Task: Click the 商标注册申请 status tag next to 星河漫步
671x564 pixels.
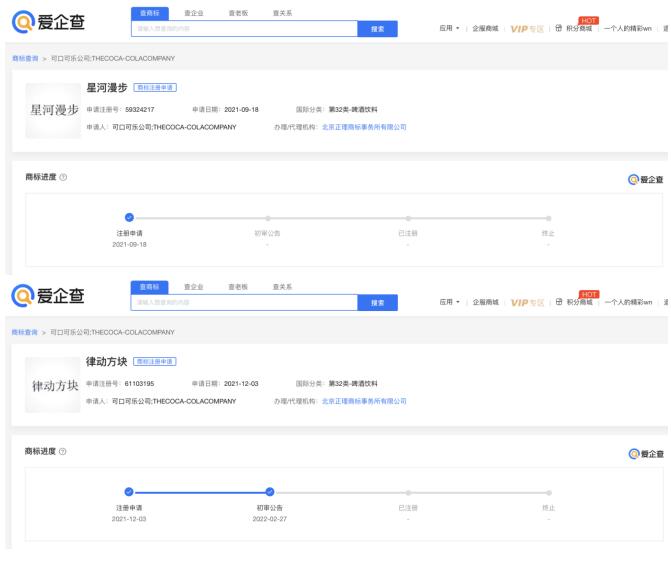Action: click(155, 88)
